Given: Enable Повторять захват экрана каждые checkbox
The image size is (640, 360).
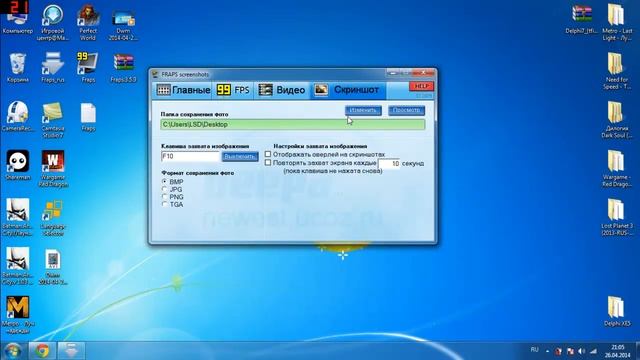Looking at the screenshot, I should 268,162.
